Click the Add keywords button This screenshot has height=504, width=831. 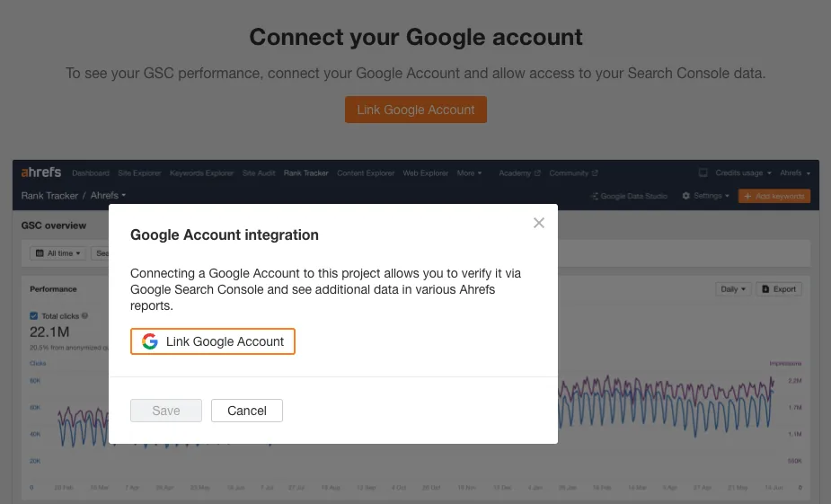coord(774,196)
